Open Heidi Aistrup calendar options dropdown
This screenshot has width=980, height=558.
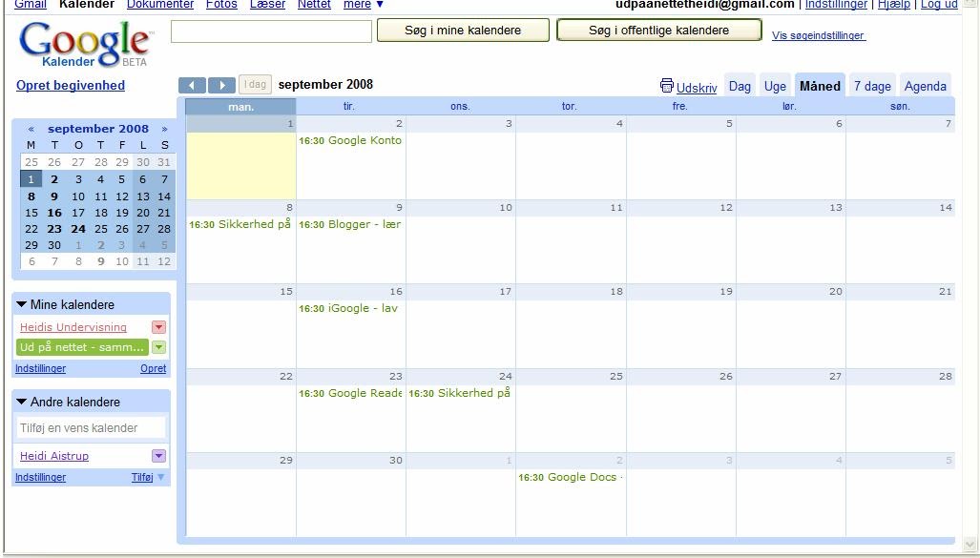click(158, 456)
